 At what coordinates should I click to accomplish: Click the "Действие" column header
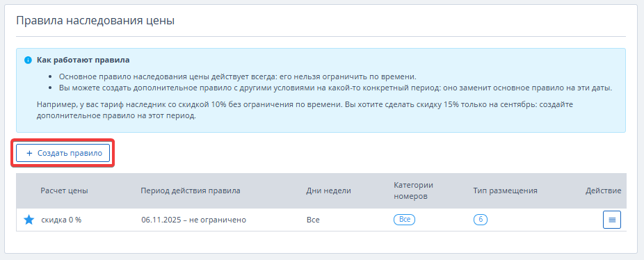[x=604, y=190]
